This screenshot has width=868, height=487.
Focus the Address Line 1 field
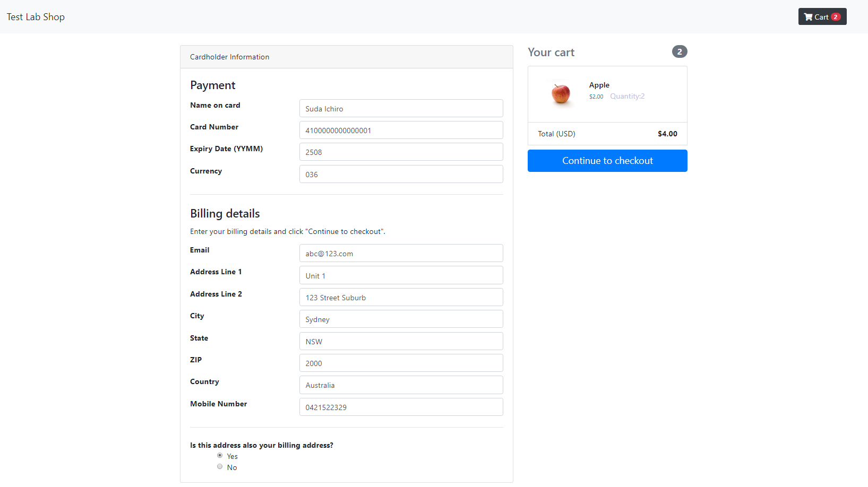(401, 275)
